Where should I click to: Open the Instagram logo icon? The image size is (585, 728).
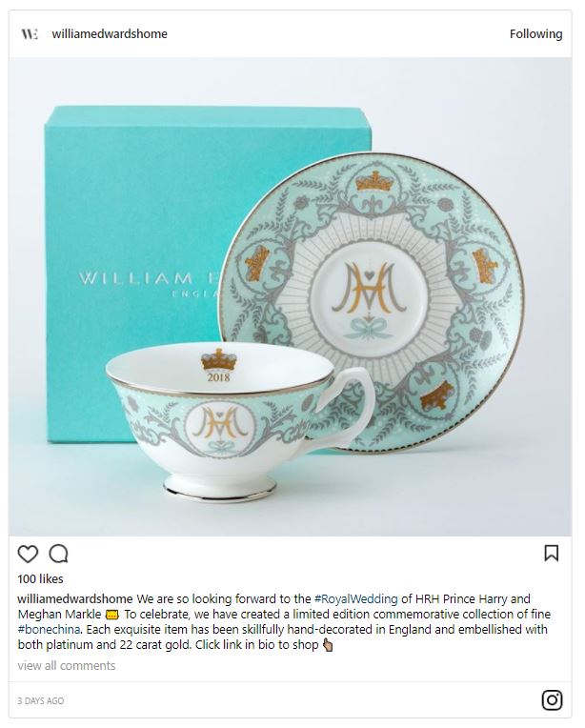click(x=552, y=700)
